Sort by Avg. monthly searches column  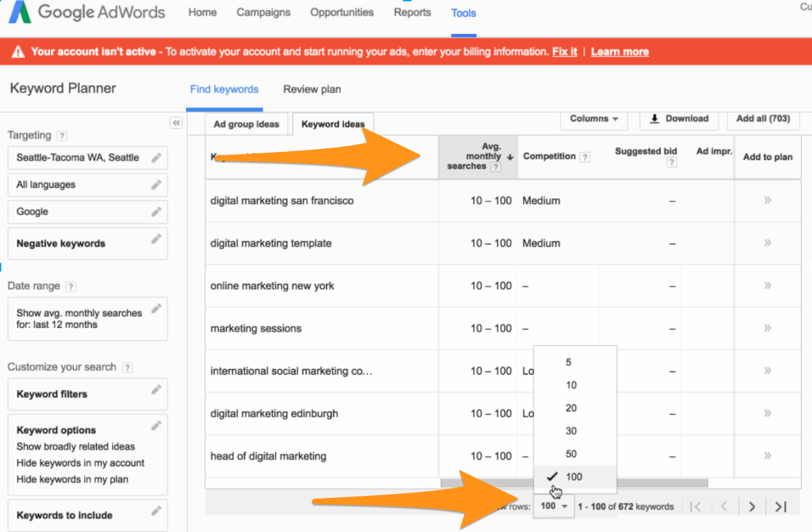478,157
